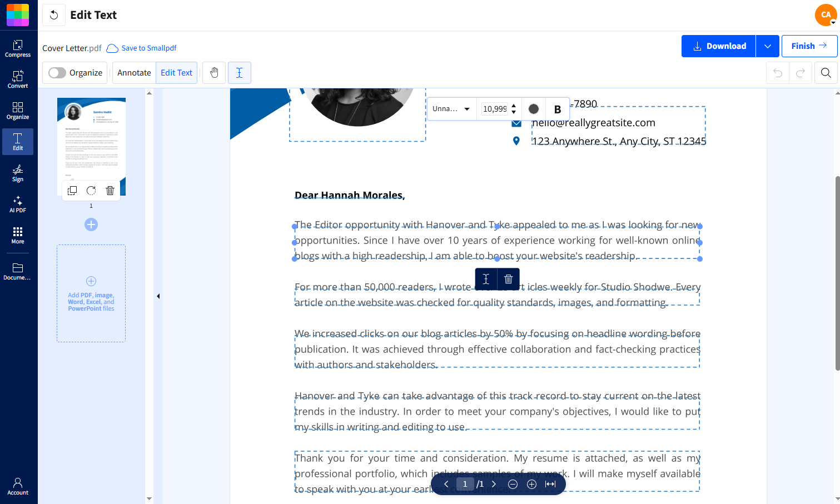Image resolution: width=840 pixels, height=504 pixels.
Task: Select the Compress tool in the sidebar
Action: pyautogui.click(x=18, y=47)
